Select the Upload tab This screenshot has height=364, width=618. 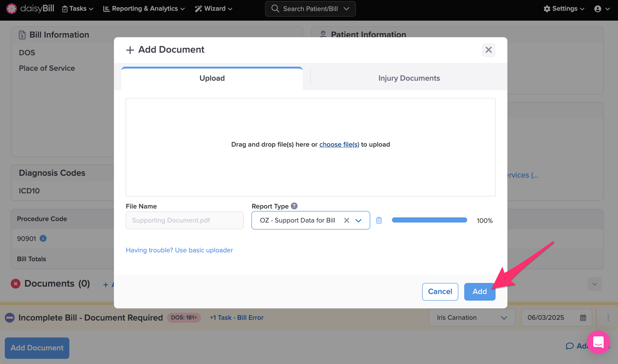click(212, 78)
